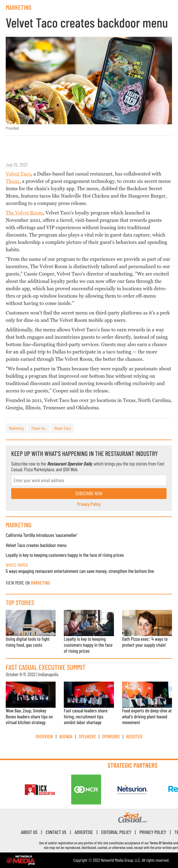Screen dimensions: 178x868
Task: Click the Netsurion partner logo
Action: pos(132,790)
